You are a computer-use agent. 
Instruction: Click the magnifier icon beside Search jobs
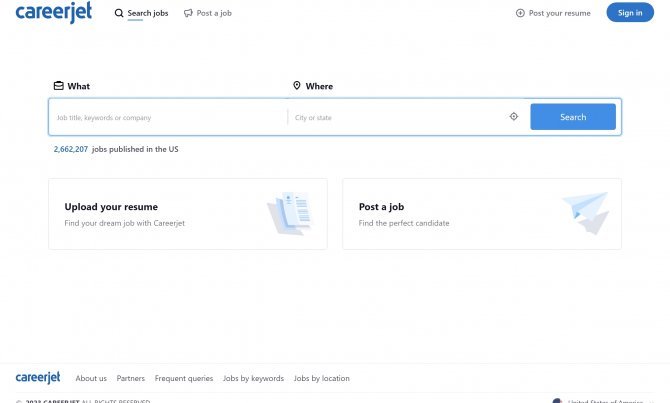tap(119, 13)
